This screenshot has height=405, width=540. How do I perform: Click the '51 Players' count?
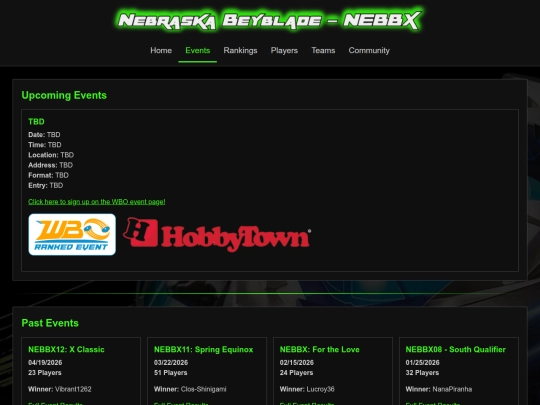170,373
